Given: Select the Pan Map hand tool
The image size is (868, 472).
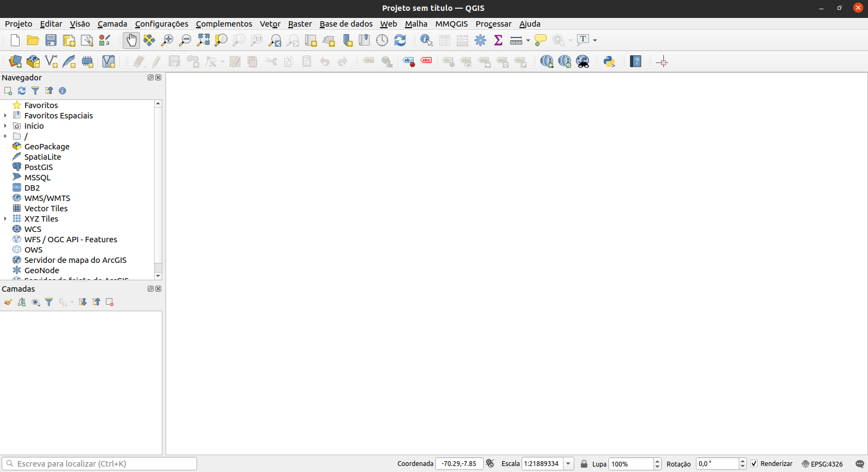Looking at the screenshot, I should click(131, 40).
